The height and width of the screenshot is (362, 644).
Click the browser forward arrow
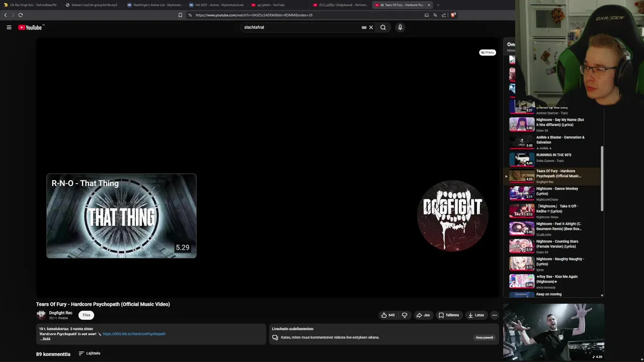pos(13,15)
